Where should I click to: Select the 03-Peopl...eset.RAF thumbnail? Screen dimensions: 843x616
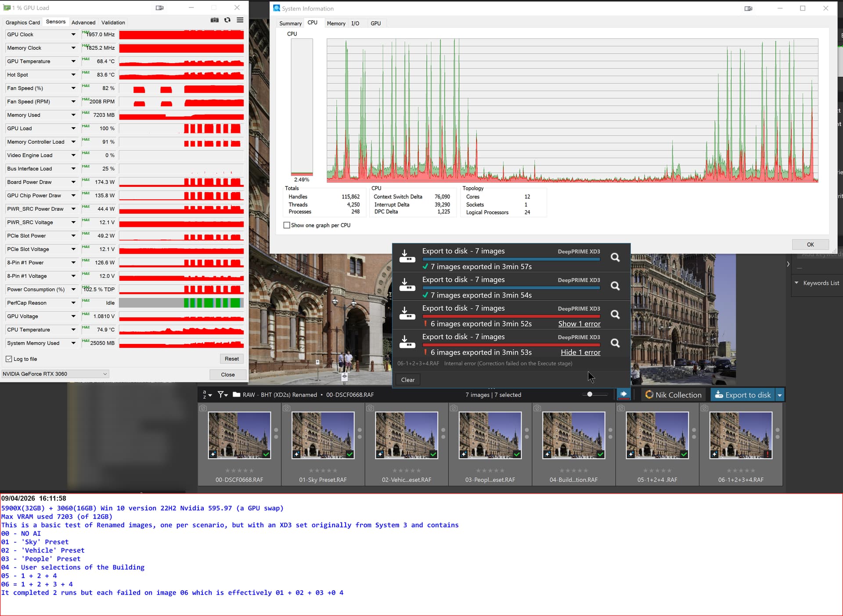490,435
